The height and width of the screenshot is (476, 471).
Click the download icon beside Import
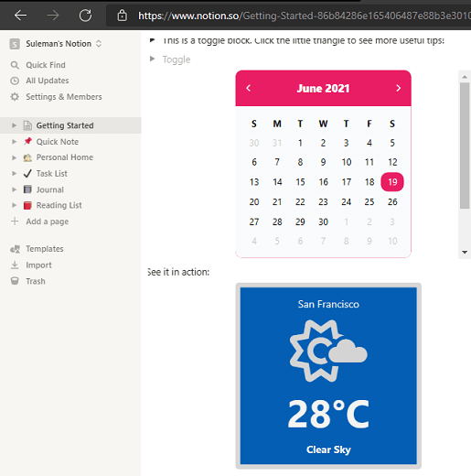pos(15,265)
